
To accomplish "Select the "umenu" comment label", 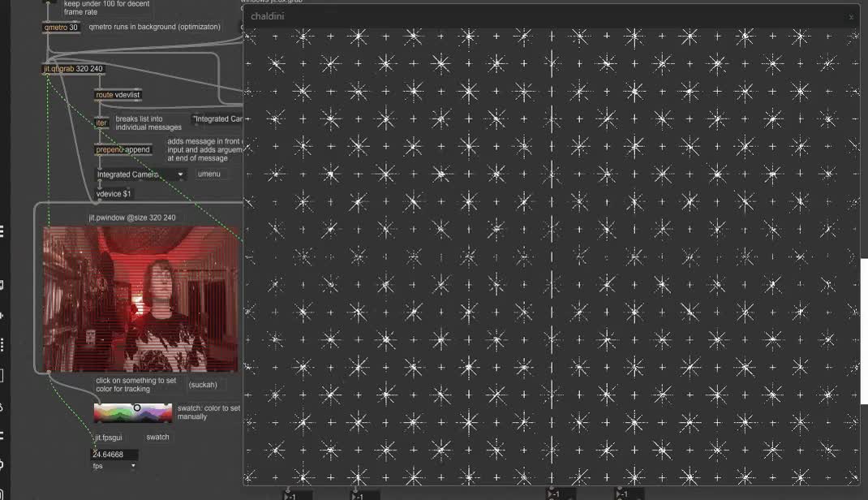I will (209, 174).
